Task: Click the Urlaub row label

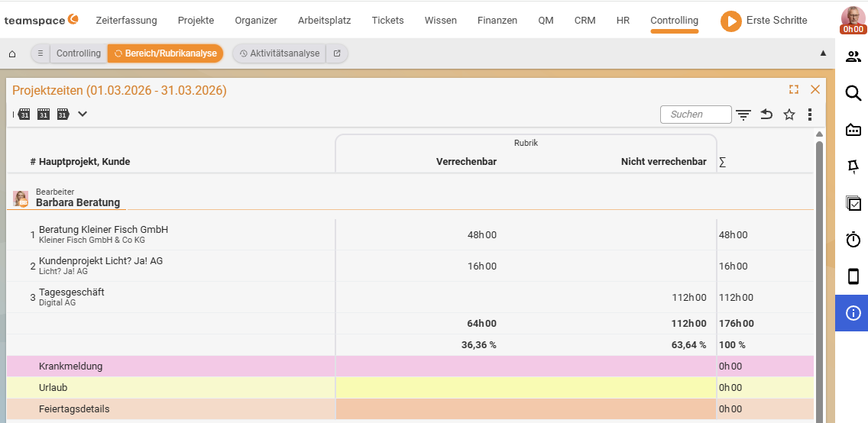Action: click(53, 388)
